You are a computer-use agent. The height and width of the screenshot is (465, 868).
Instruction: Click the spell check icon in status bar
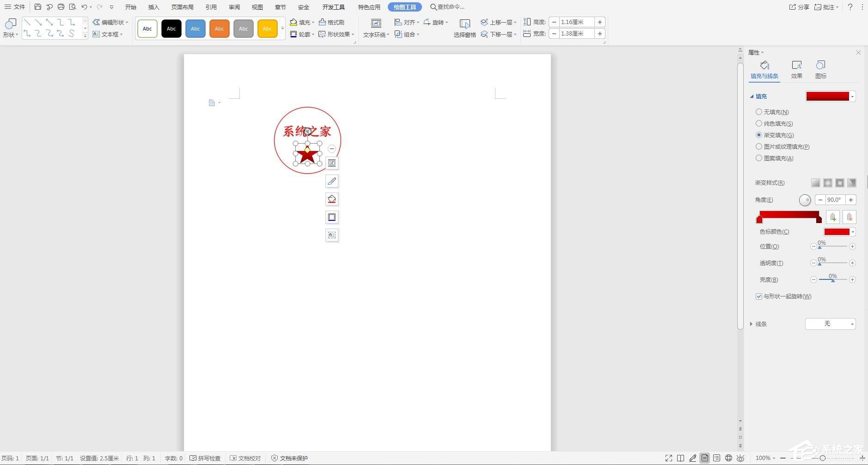pyautogui.click(x=194, y=458)
